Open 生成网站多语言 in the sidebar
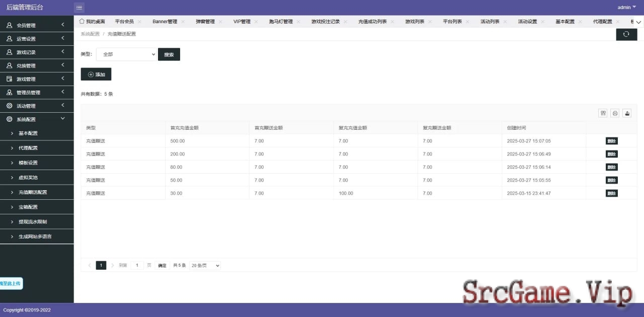 [x=37, y=236]
